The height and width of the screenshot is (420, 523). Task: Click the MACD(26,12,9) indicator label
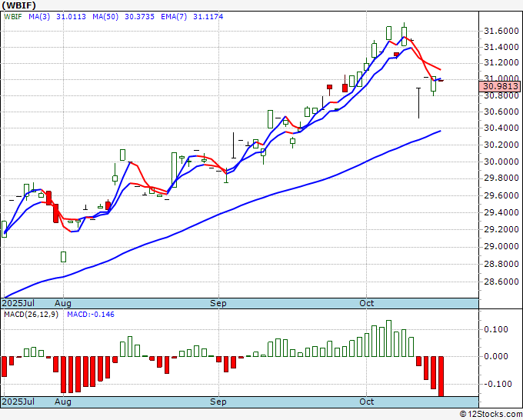[31, 315]
